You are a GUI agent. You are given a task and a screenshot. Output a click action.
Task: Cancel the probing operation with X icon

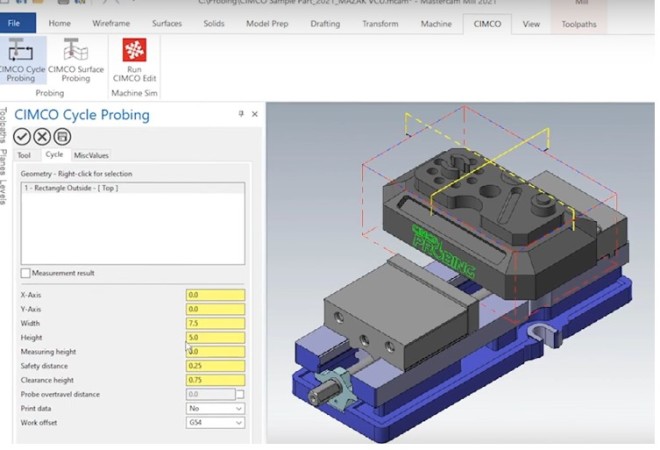click(42, 137)
